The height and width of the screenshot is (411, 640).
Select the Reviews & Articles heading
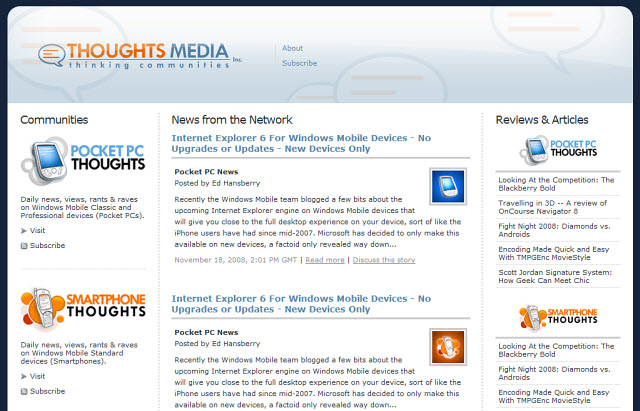(x=542, y=120)
